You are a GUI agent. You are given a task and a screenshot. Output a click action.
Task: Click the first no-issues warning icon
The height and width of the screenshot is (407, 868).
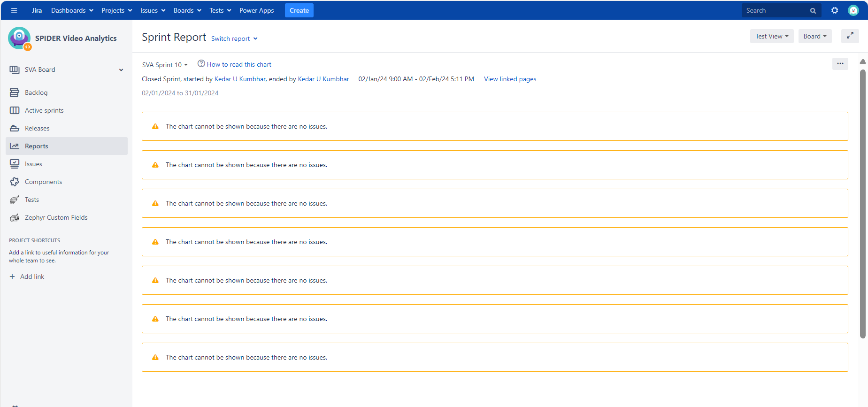click(x=155, y=126)
